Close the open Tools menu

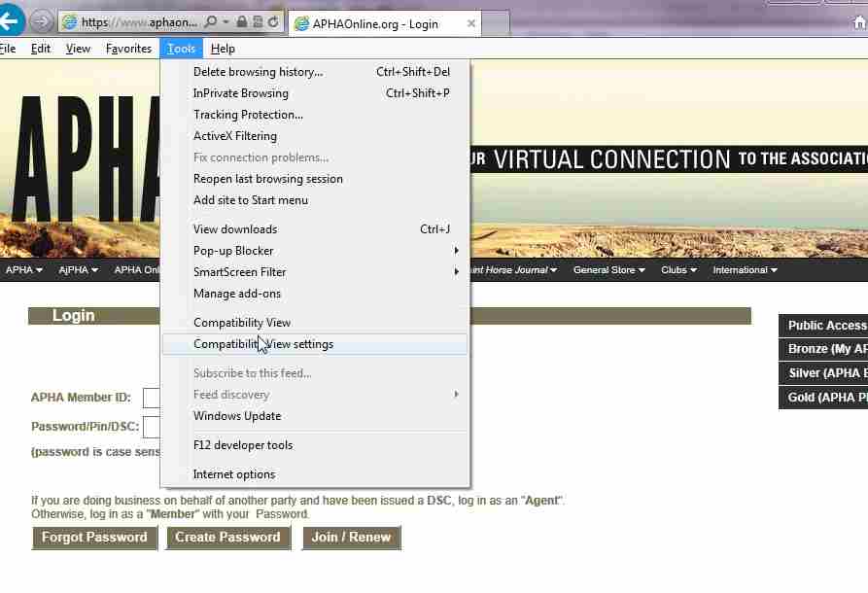[181, 49]
